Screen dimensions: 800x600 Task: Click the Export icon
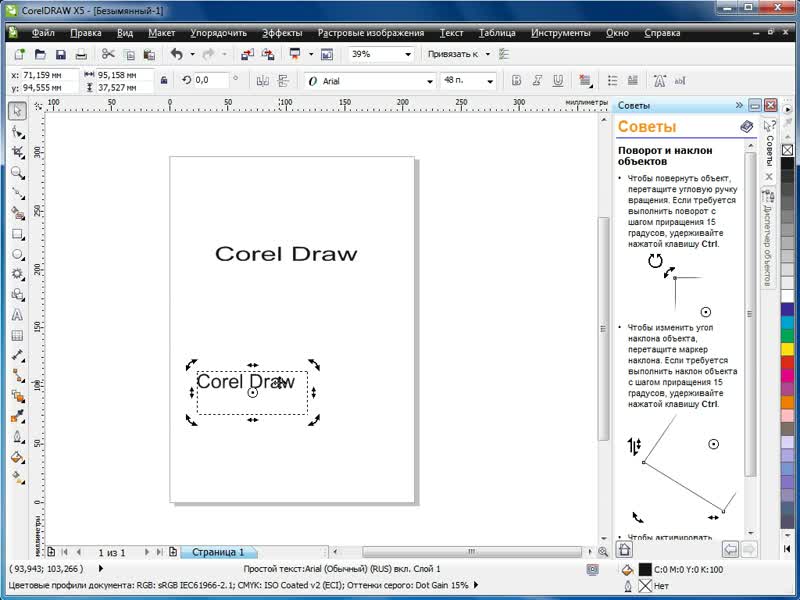268,54
